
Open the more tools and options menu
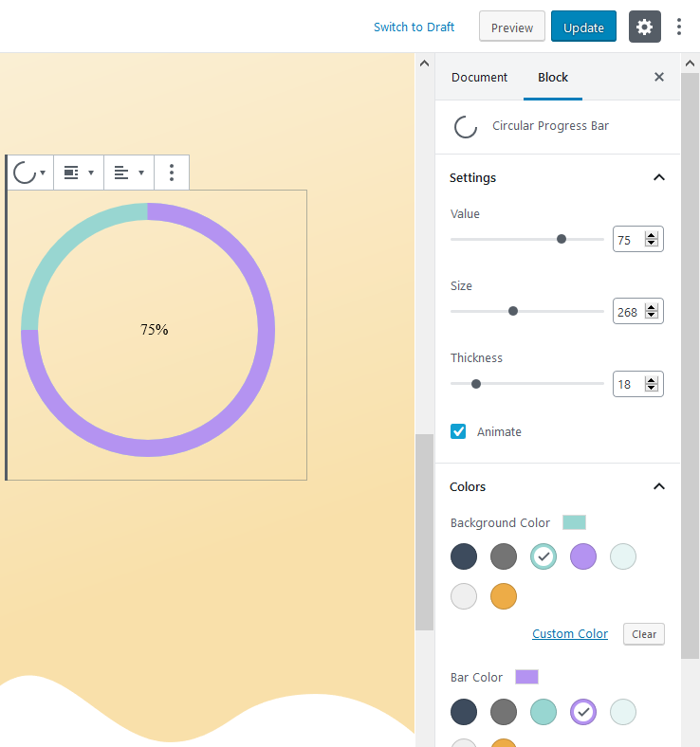(x=679, y=27)
